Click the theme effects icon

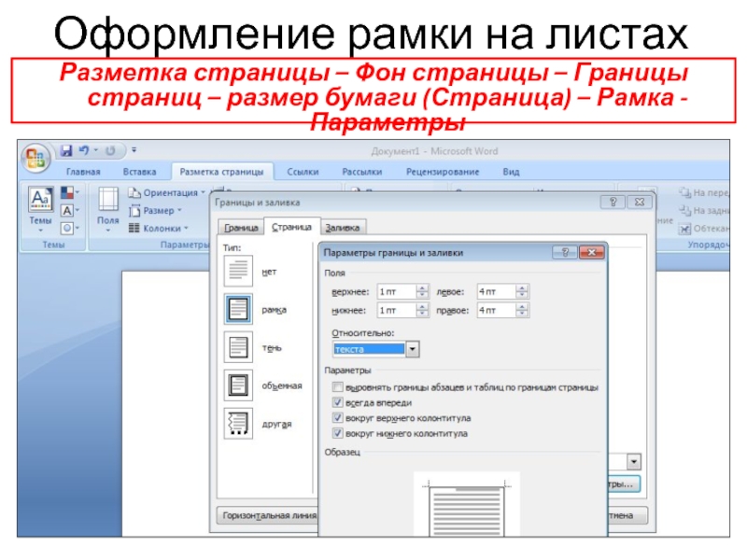[70, 229]
